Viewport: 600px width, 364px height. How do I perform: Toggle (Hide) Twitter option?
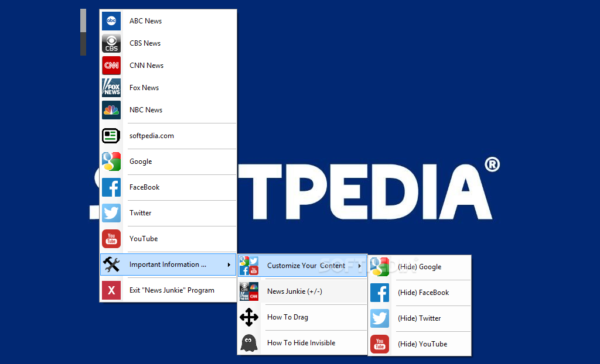(420, 318)
